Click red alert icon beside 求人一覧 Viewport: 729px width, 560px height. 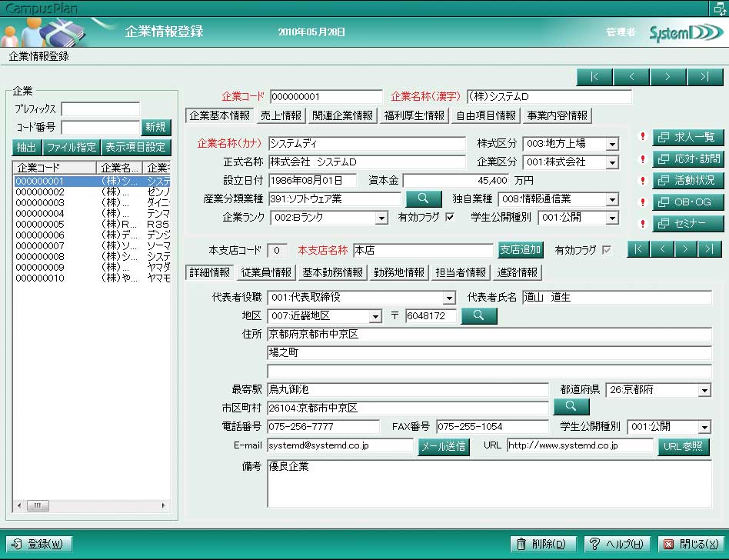pos(643,136)
